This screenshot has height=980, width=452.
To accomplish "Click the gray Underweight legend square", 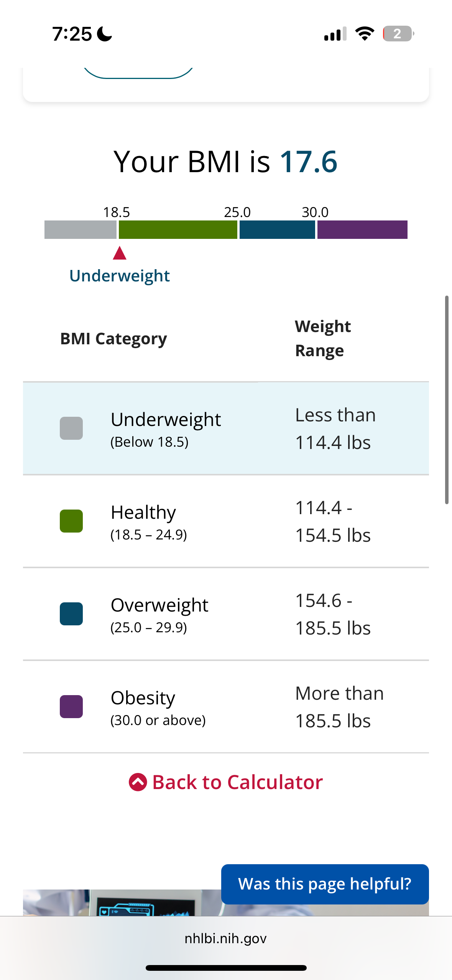I will 71,428.
